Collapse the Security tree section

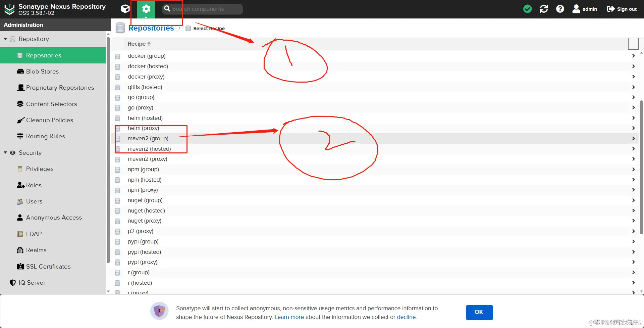coord(5,152)
